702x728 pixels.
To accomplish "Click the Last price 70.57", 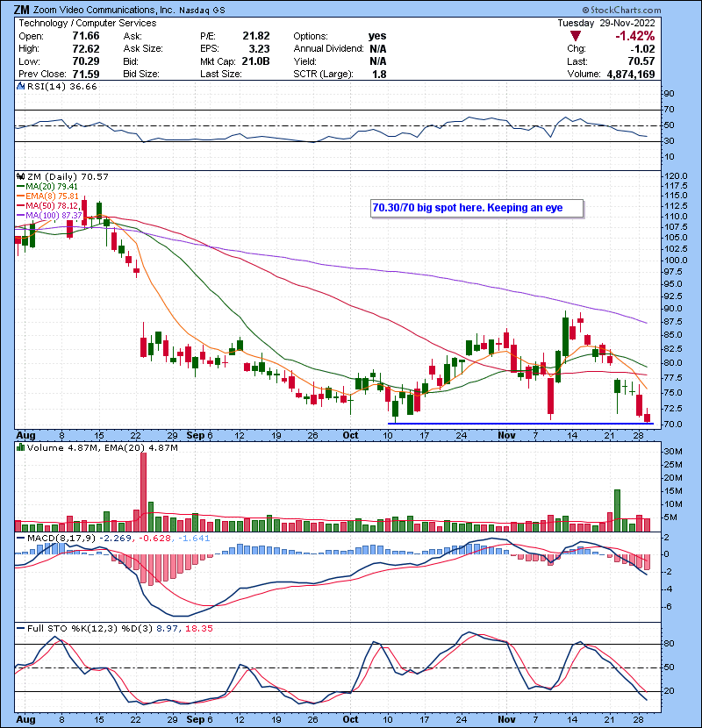I will pos(641,61).
